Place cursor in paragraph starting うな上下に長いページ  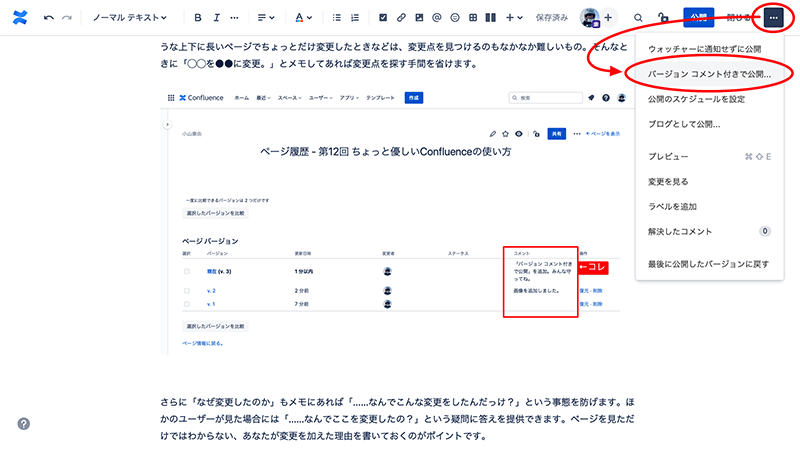point(394,55)
